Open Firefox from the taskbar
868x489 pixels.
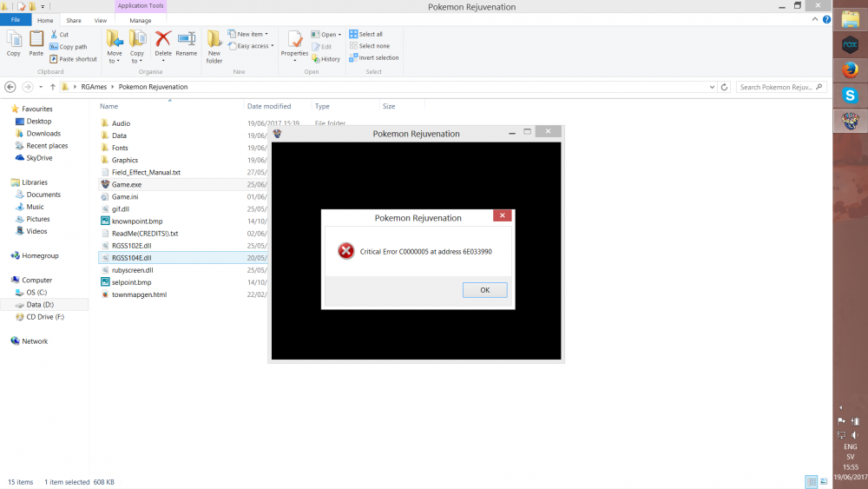click(851, 70)
